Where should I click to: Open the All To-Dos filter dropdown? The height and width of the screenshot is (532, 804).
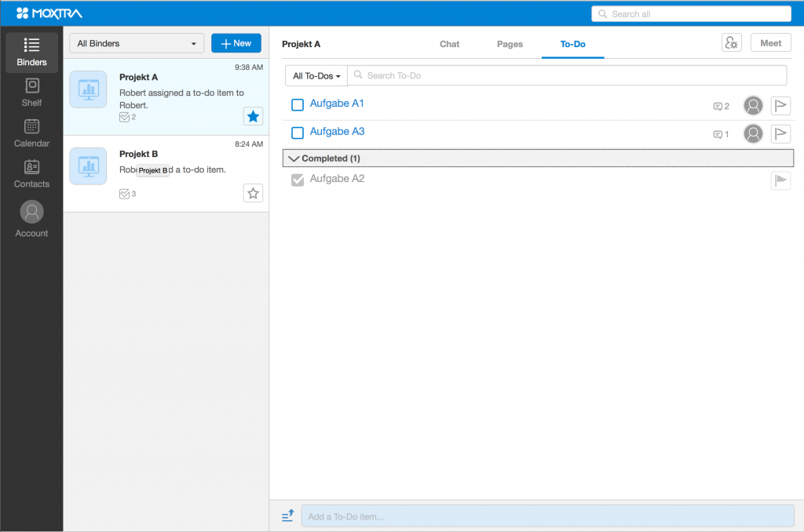tap(316, 76)
